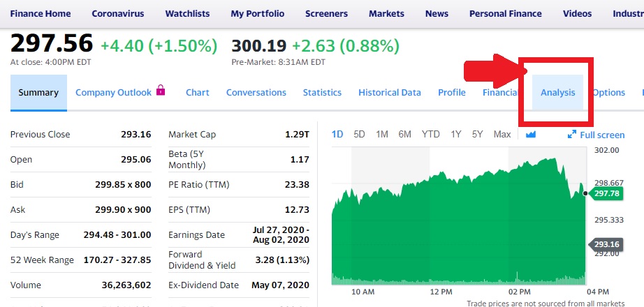Select the Summary tab

38,93
